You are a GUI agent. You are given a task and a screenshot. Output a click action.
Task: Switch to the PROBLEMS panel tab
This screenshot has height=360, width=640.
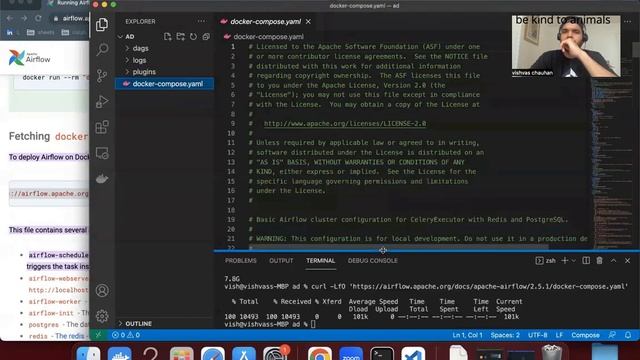[241, 260]
